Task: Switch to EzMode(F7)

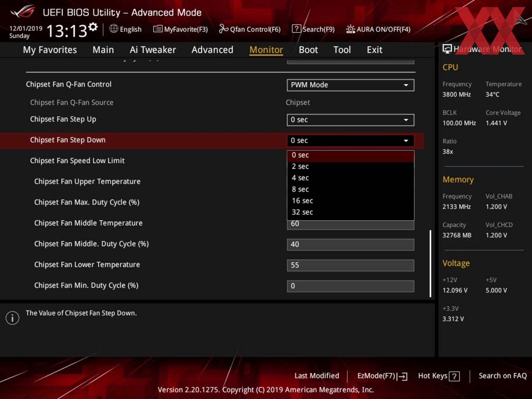Action: [382, 376]
